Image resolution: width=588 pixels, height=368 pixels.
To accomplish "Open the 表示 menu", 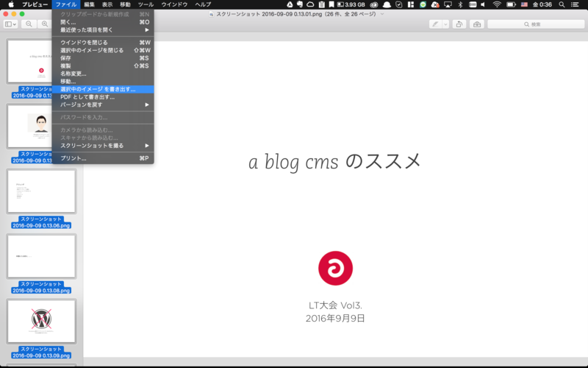I will click(x=107, y=4).
